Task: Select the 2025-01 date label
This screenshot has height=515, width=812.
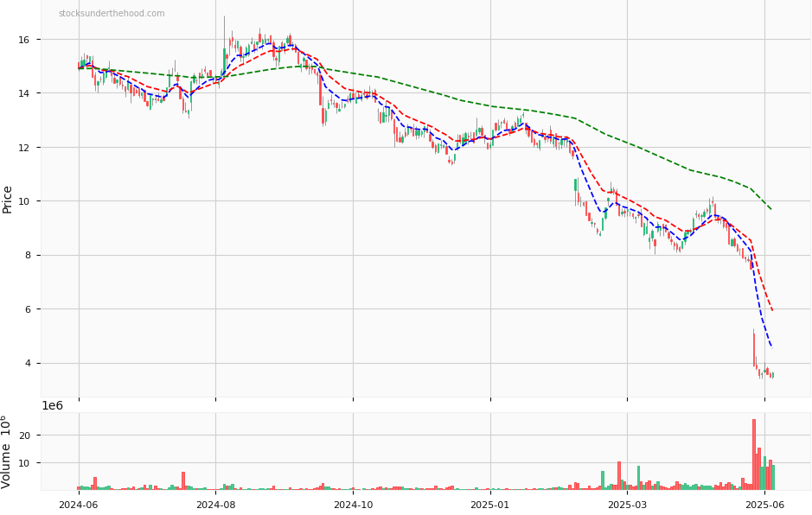Action: pyautogui.click(x=490, y=504)
